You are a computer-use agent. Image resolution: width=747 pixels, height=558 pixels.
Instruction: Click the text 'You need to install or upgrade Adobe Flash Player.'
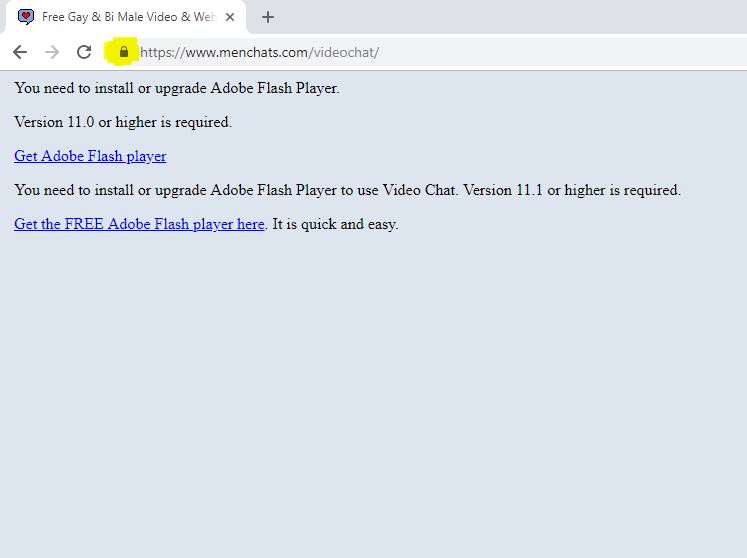(x=177, y=88)
